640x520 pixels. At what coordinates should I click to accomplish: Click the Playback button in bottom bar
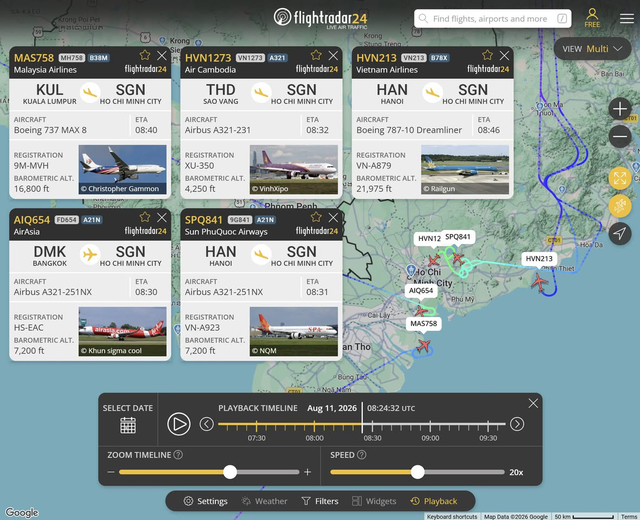[x=434, y=501]
